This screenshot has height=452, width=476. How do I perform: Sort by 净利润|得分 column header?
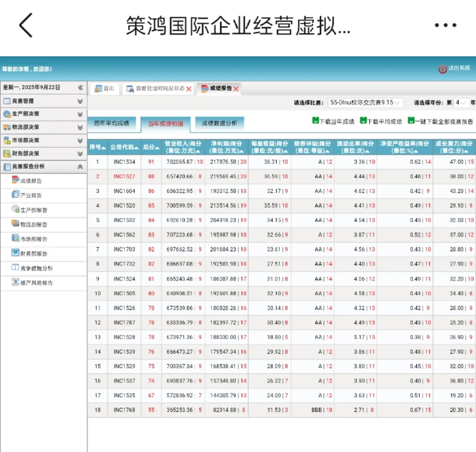226,147
